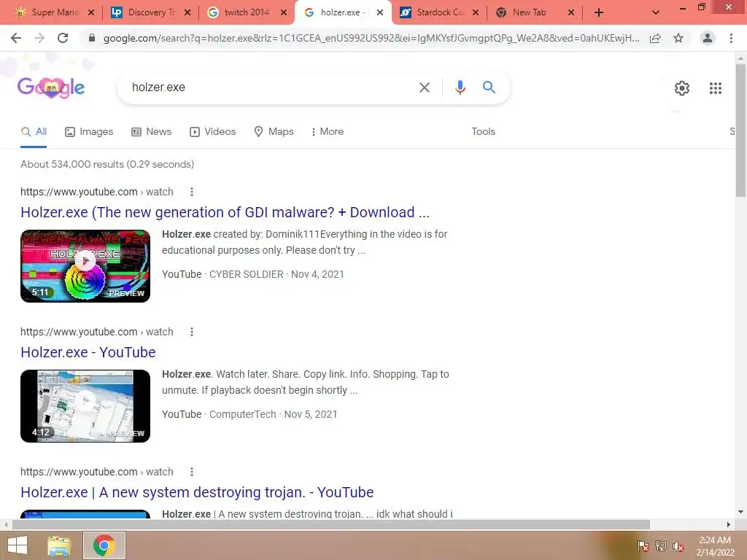747x560 pixels.
Task: Open the Holzer.exe - YouTube link
Action: click(x=88, y=352)
